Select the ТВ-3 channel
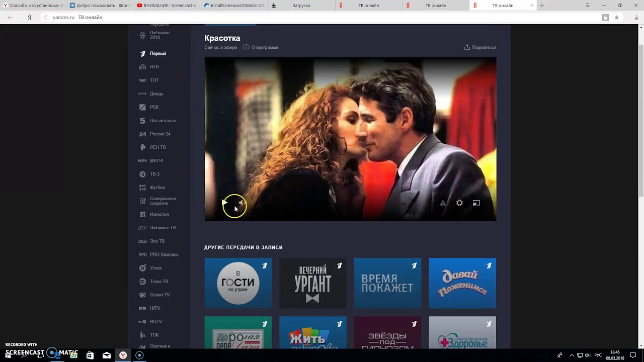Image resolution: width=644 pixels, height=362 pixels. click(x=149, y=174)
